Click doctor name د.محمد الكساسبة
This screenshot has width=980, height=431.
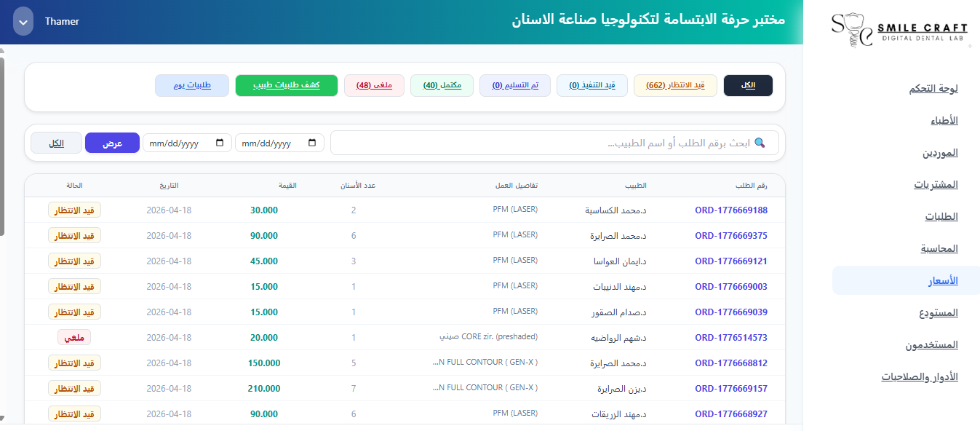tap(616, 210)
